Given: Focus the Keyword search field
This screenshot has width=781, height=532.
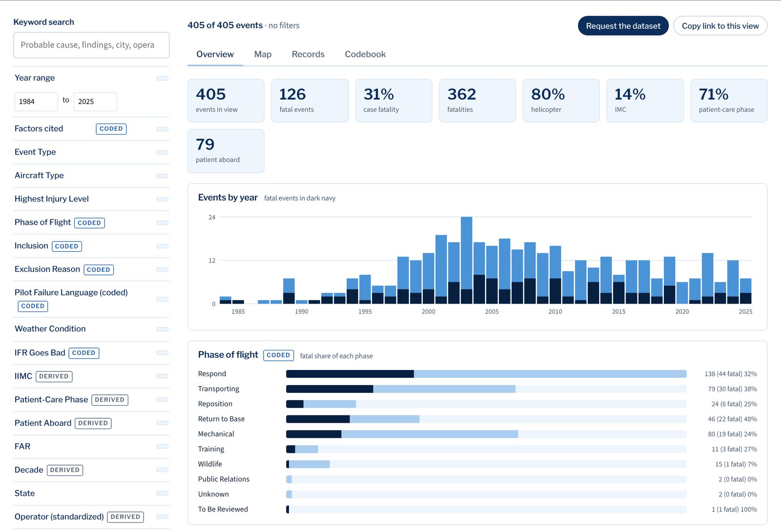Looking at the screenshot, I should click(91, 45).
